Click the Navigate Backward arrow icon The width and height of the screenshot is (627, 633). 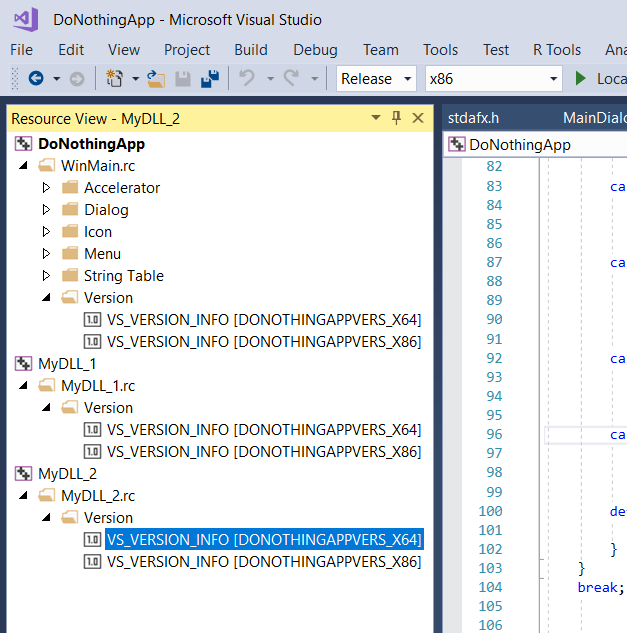click(x=36, y=78)
